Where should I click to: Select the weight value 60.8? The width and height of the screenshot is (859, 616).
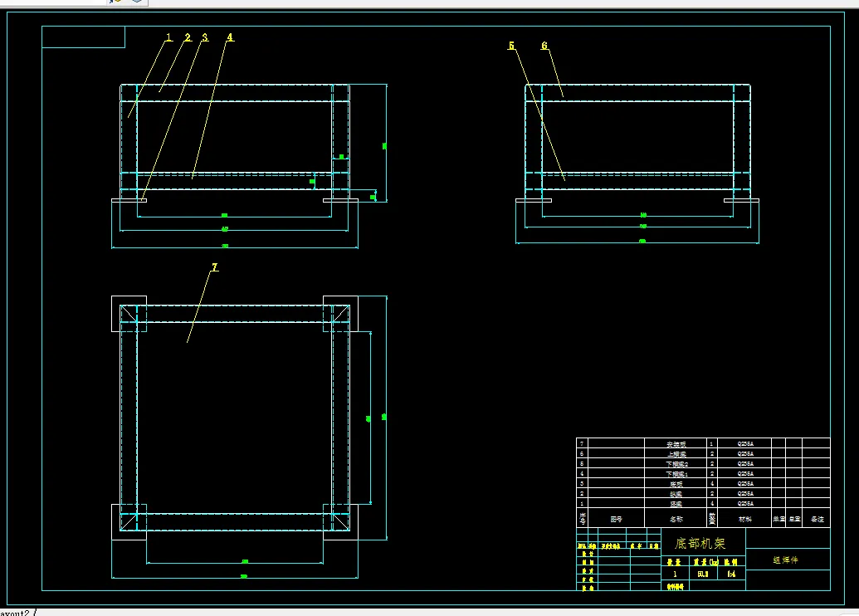pyautogui.click(x=703, y=574)
